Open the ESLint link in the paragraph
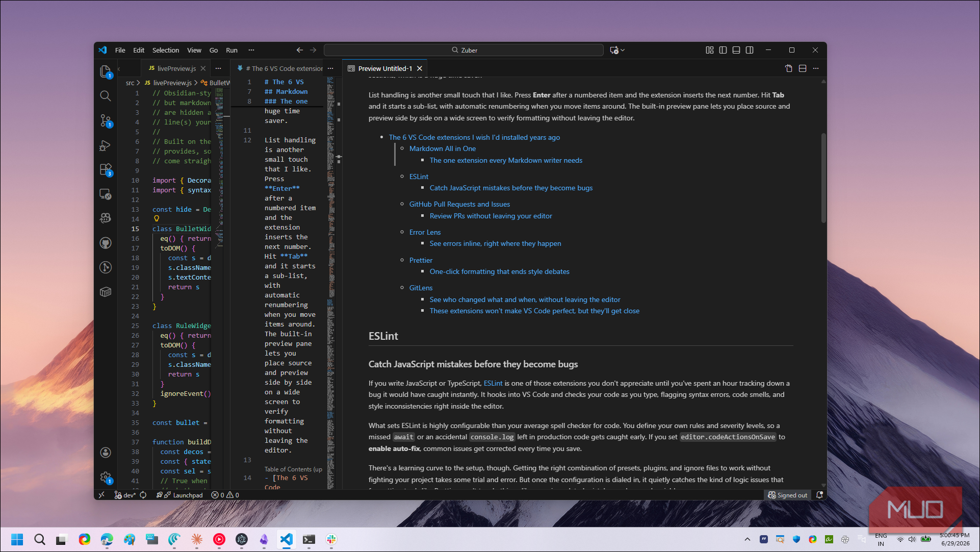Image resolution: width=980 pixels, height=552 pixels. (493, 383)
